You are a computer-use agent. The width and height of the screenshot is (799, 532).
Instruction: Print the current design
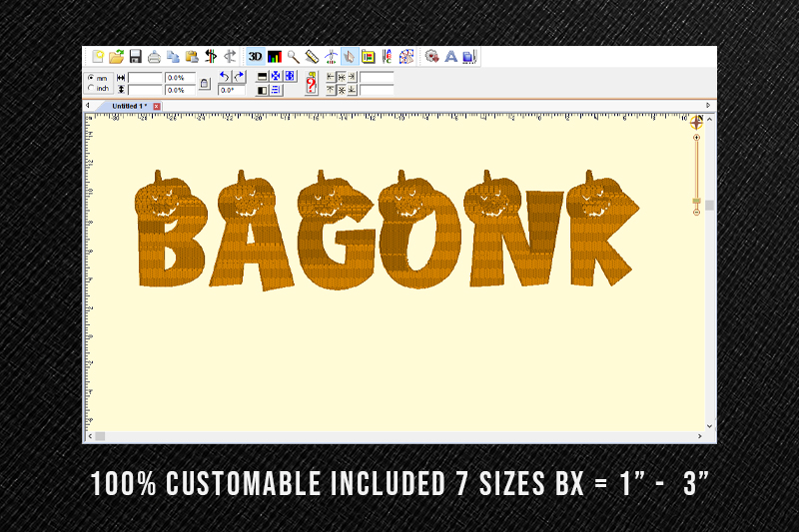(x=154, y=57)
